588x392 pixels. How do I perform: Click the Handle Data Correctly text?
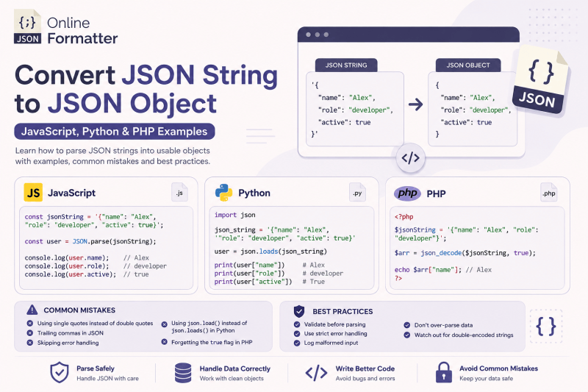(235, 368)
